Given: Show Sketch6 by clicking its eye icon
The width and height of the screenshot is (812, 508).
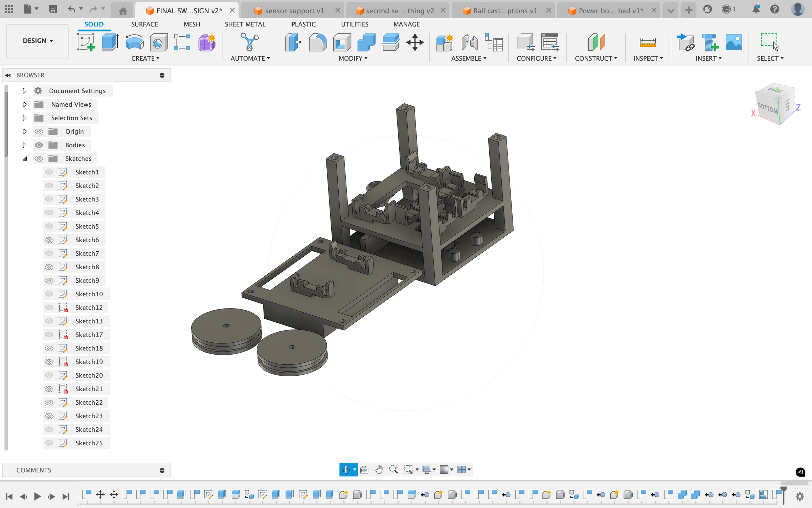Looking at the screenshot, I should point(49,240).
